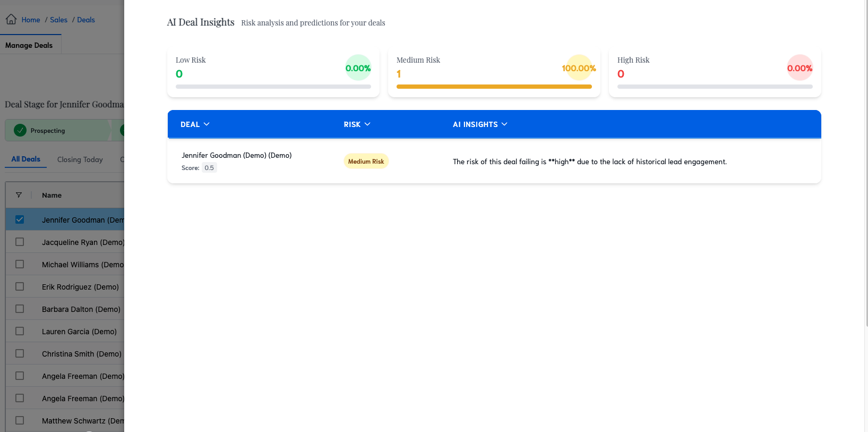Tick the Erik Rodriguez deal checkbox
Image resolution: width=868 pixels, height=432 pixels.
pyautogui.click(x=20, y=286)
